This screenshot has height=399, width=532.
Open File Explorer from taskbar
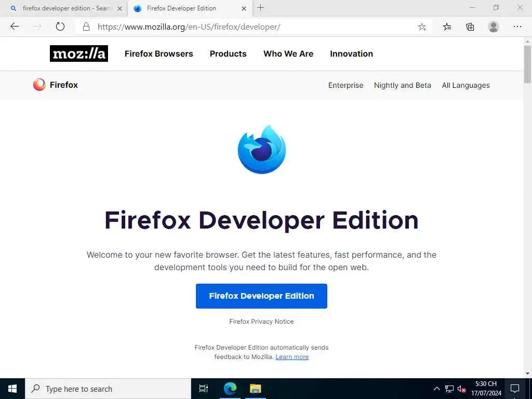click(x=256, y=389)
